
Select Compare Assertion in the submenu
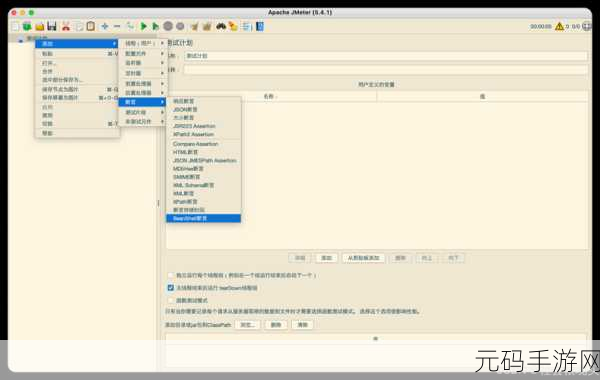point(204,144)
